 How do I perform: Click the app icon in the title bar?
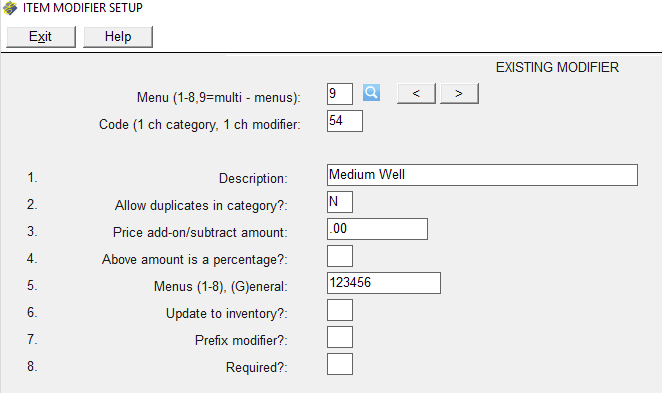10,8
